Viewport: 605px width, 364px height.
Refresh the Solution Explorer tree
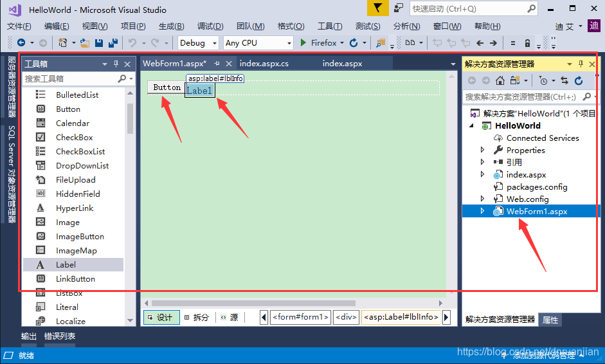pos(579,80)
